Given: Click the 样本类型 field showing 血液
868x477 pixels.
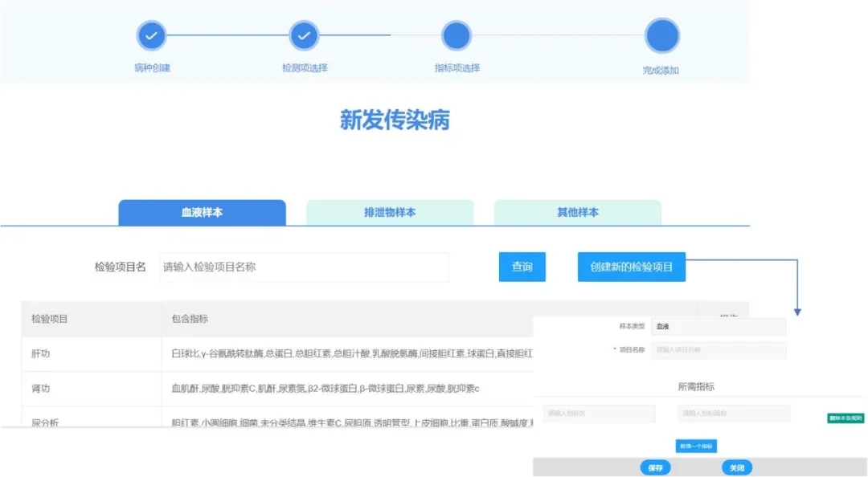Looking at the screenshot, I should pyautogui.click(x=719, y=327).
